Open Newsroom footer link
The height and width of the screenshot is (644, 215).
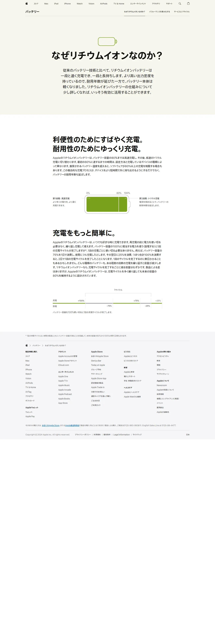(162, 385)
